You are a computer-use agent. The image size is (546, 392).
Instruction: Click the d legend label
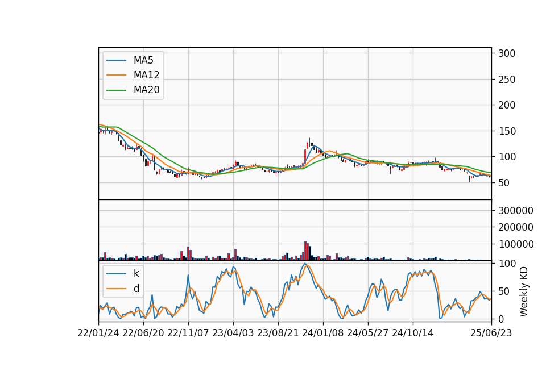136,289
